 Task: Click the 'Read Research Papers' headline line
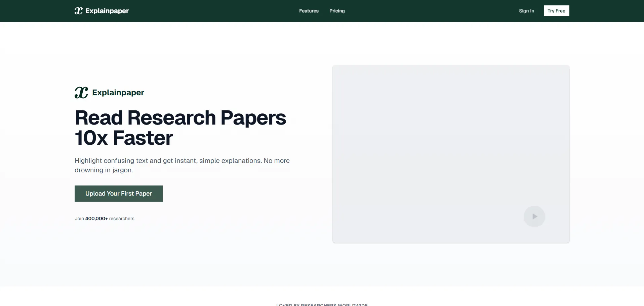click(x=180, y=118)
